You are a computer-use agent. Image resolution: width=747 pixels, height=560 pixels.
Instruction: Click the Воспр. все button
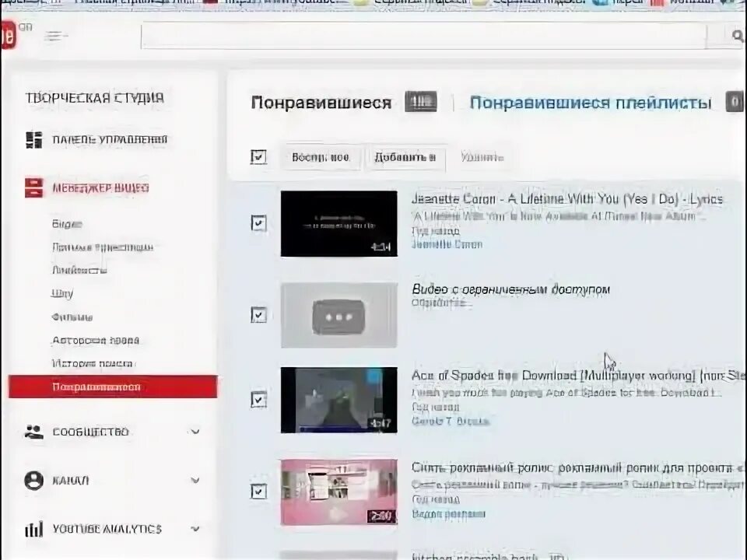tap(320, 158)
